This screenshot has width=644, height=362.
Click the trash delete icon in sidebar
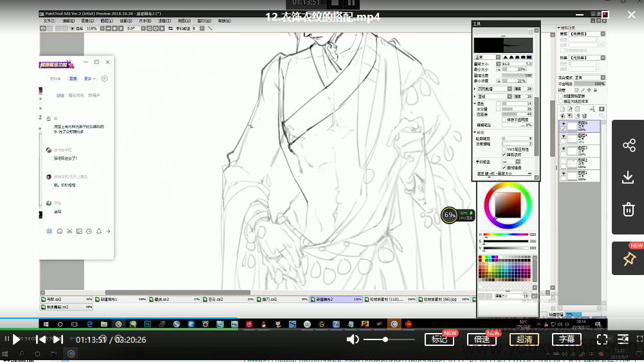629,209
